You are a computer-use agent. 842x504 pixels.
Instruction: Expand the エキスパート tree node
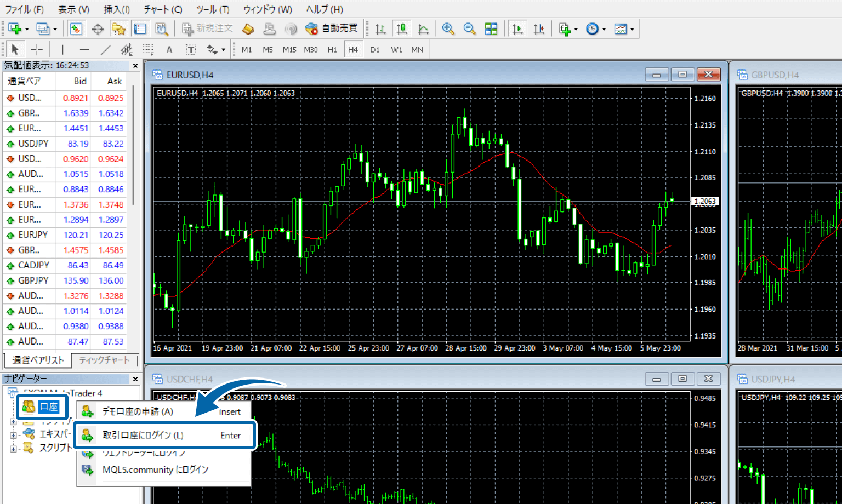[x=13, y=435]
